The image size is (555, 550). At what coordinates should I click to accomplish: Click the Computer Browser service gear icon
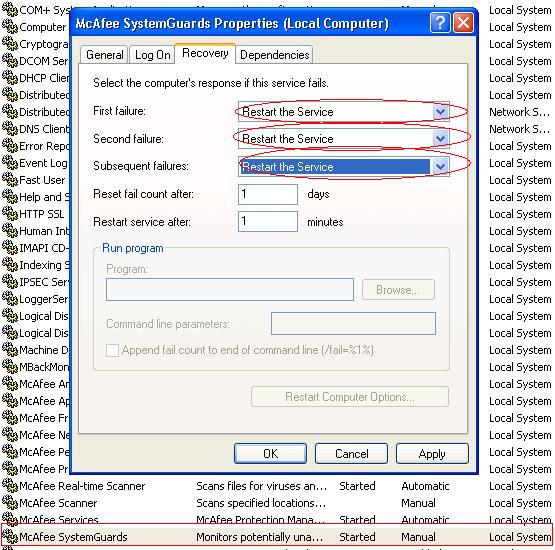pos(10,27)
